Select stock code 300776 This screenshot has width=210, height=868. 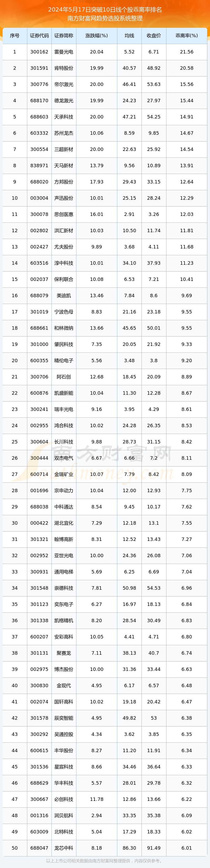[x=39, y=84]
